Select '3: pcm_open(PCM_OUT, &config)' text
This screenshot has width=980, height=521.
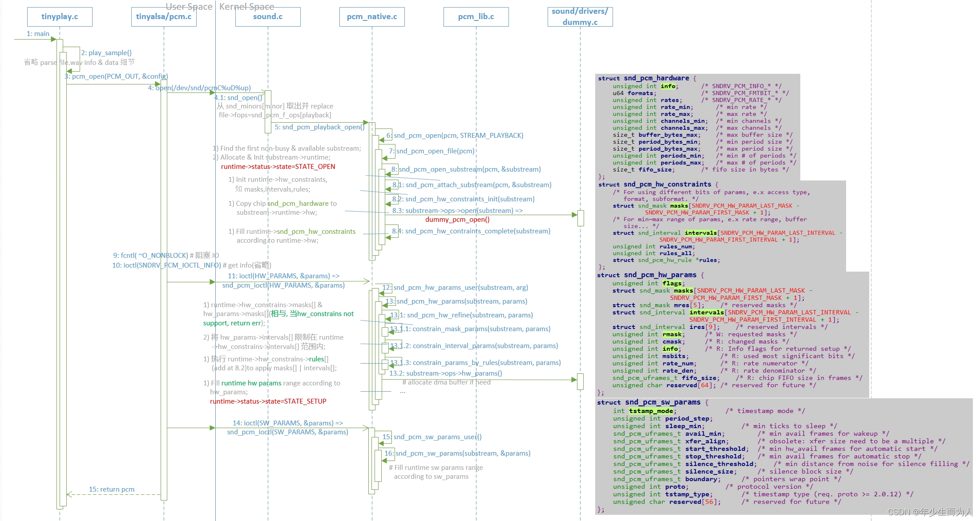[x=116, y=76]
